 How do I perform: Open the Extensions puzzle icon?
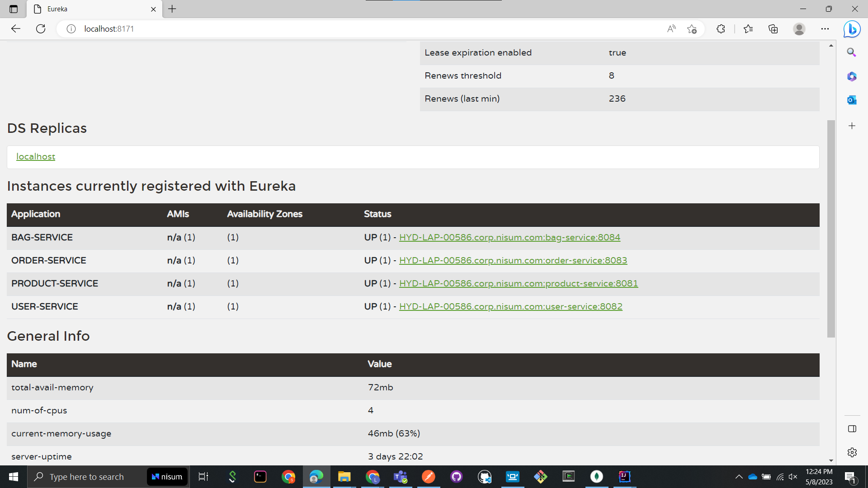pos(721,29)
